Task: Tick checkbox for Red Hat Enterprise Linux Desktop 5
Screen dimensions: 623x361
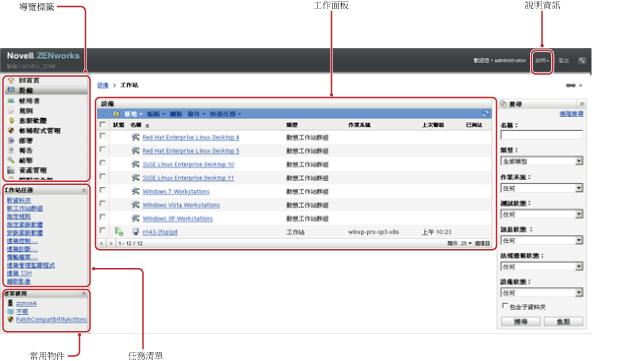Action: click(x=103, y=149)
